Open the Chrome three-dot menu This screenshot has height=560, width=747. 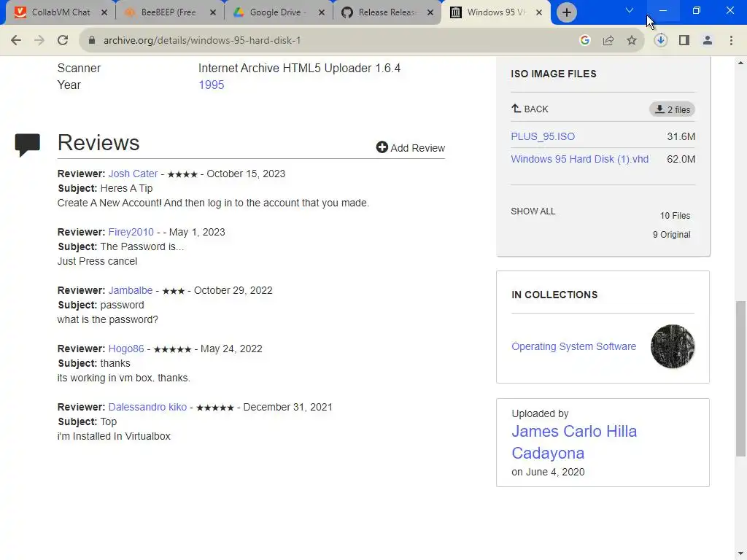coord(731,41)
